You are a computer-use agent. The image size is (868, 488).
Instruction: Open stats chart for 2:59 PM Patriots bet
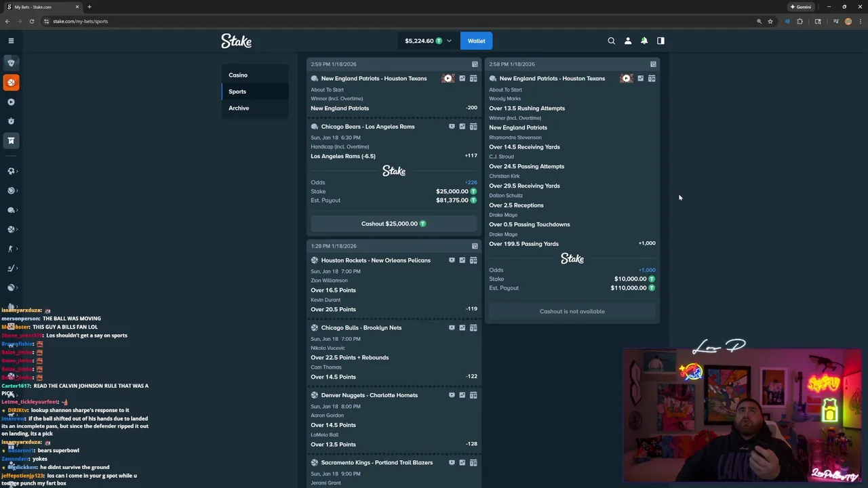pyautogui.click(x=462, y=79)
